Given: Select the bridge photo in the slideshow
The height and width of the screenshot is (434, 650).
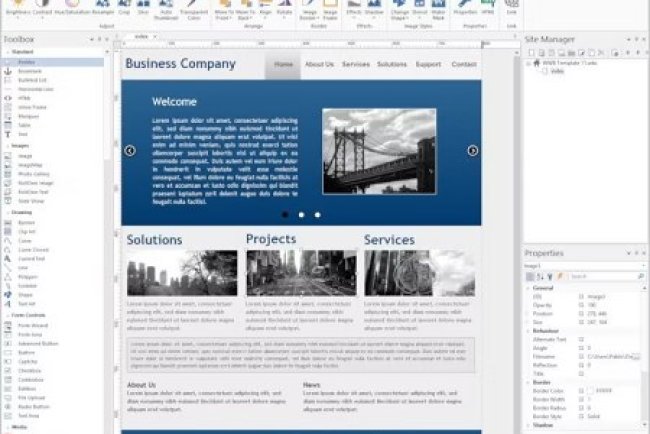Looking at the screenshot, I should pyautogui.click(x=379, y=151).
